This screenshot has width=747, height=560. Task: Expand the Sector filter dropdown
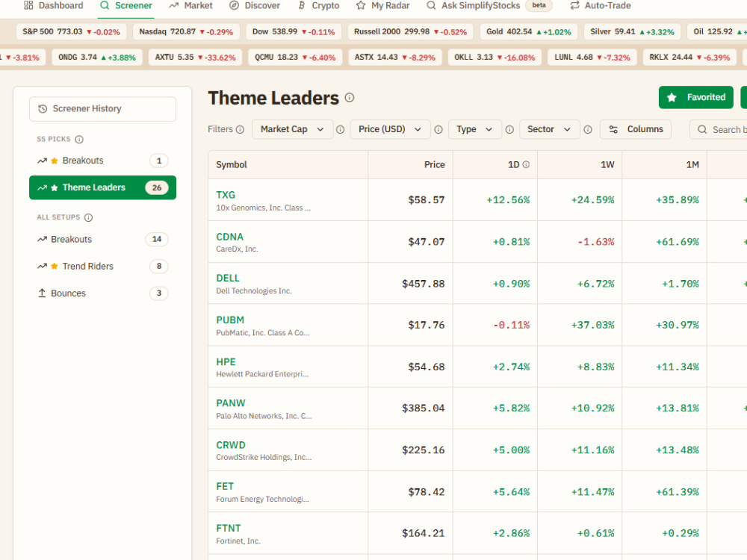point(549,129)
